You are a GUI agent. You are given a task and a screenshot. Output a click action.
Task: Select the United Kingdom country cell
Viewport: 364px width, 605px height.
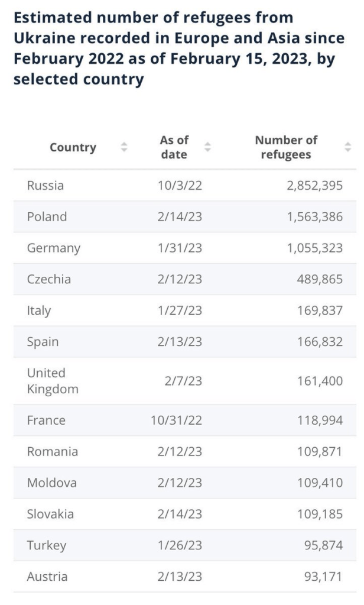[53, 381]
